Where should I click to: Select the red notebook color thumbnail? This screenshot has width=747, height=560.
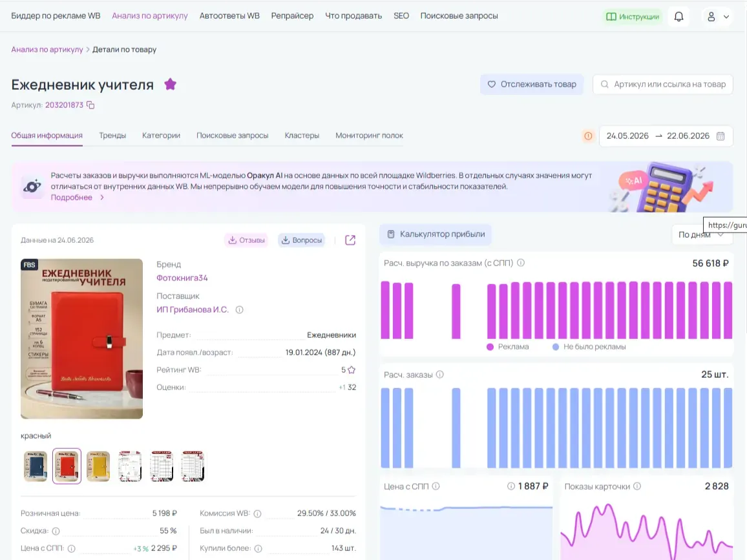(67, 466)
